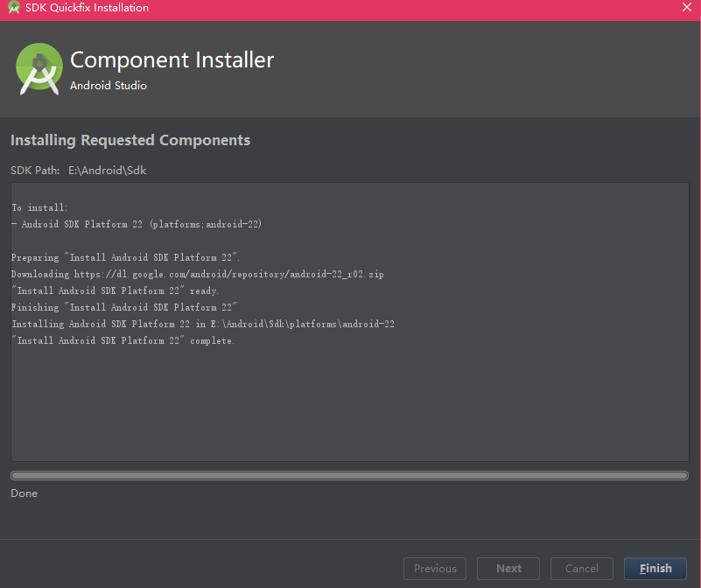This screenshot has width=701, height=588.
Task: Click the Preparing Install log line
Action: click(x=125, y=257)
